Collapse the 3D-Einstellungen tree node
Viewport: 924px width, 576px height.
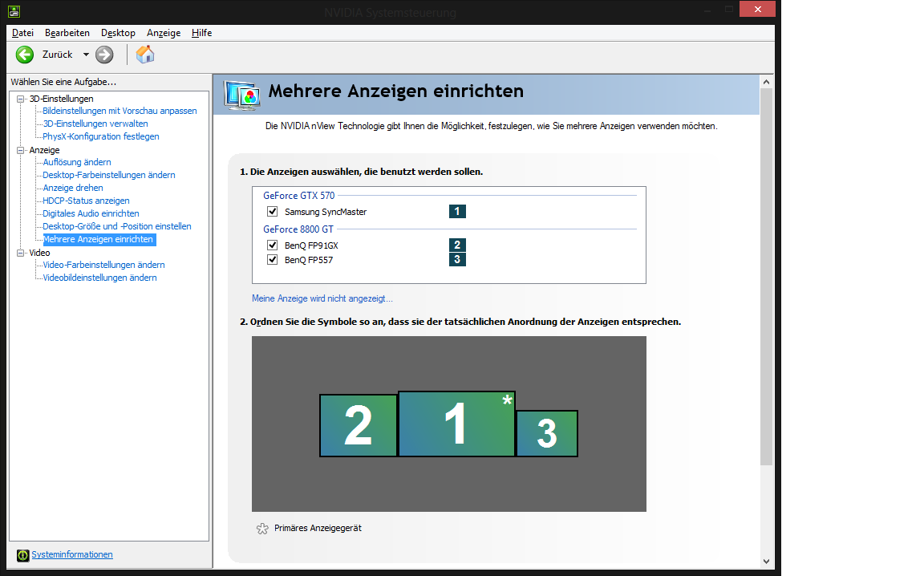coord(21,99)
